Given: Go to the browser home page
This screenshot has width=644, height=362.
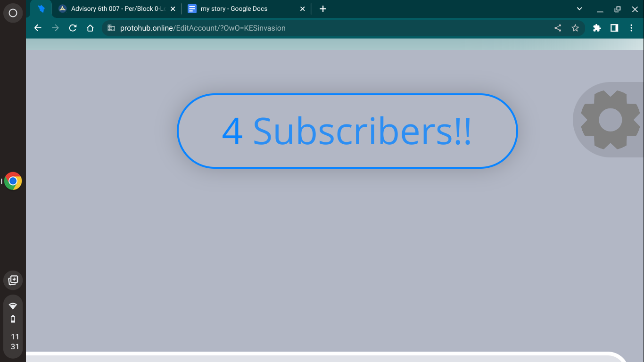Looking at the screenshot, I should tap(90, 28).
